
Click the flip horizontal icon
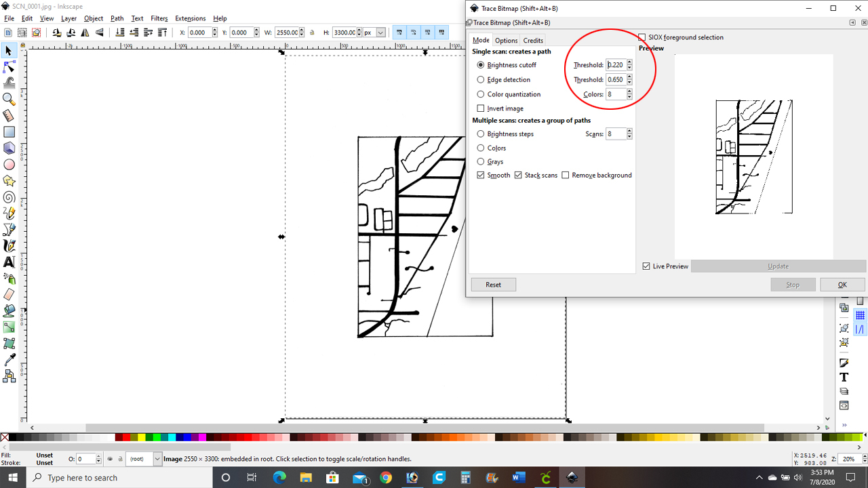[86, 33]
